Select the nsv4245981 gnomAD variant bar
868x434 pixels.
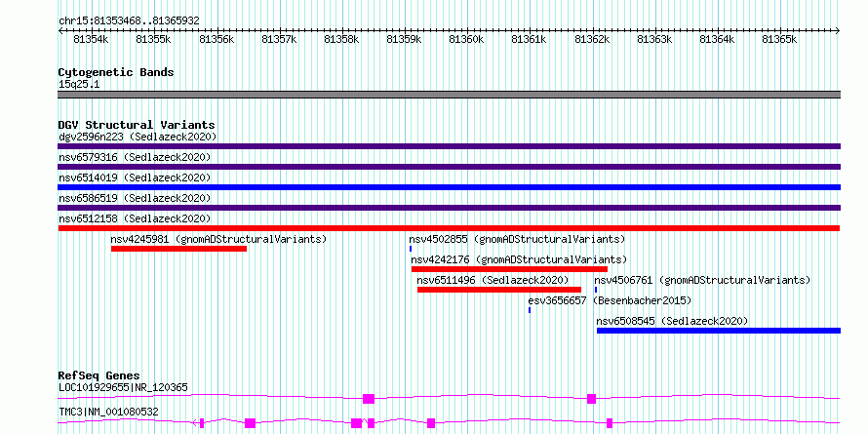coord(178,249)
